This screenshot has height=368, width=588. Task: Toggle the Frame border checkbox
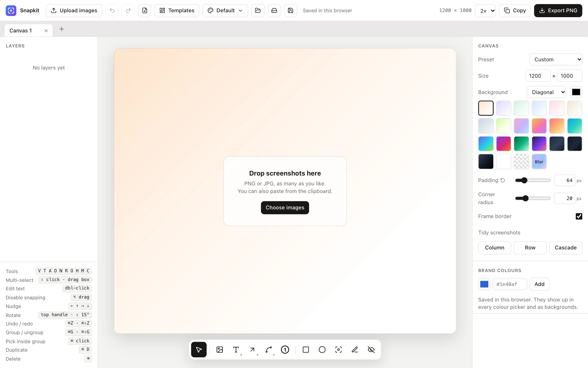pos(579,216)
